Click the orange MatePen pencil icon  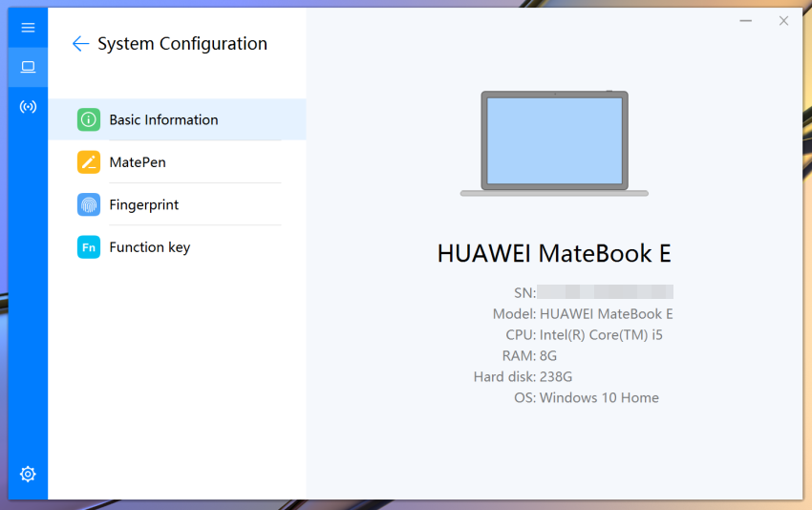coord(89,162)
